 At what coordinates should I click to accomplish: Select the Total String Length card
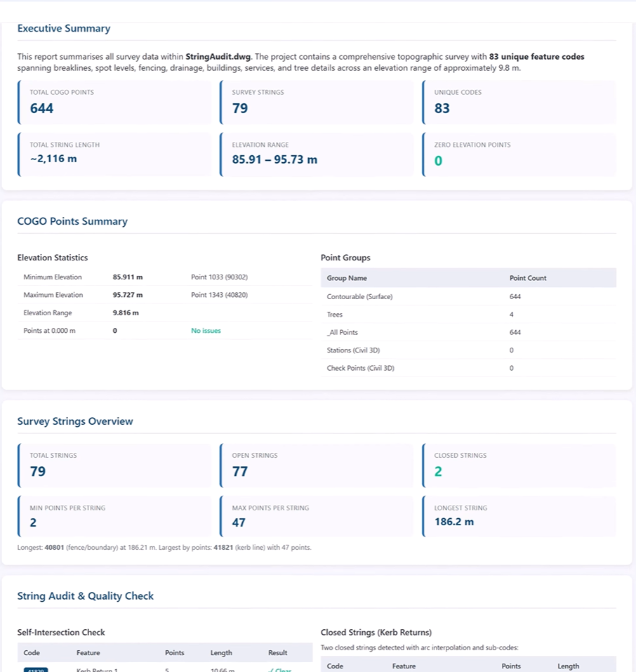coord(114,154)
